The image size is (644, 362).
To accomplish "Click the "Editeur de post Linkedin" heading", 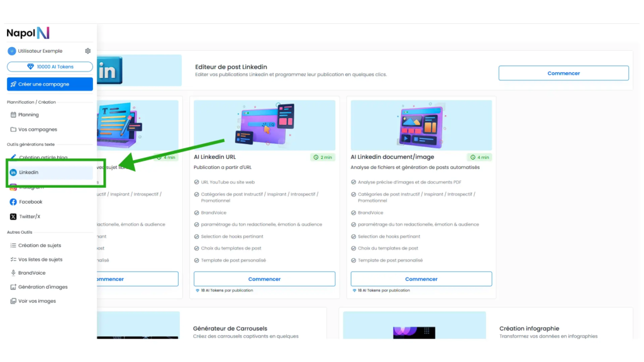I will pos(231,67).
